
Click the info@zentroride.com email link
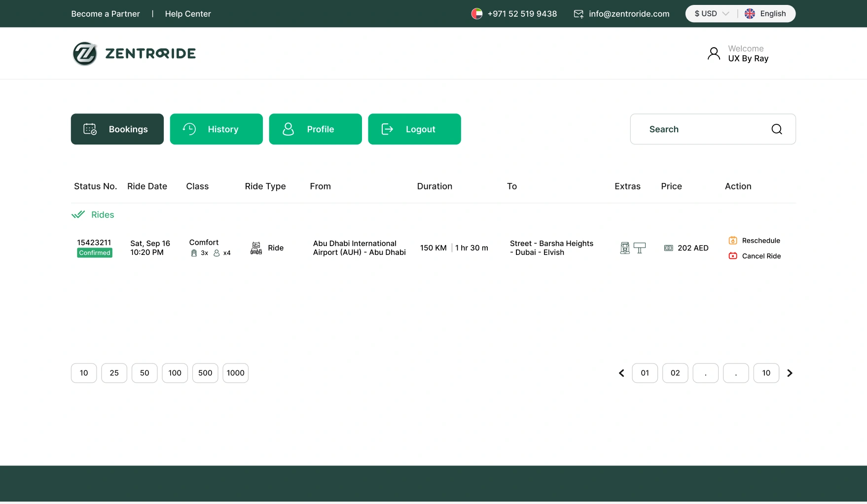click(x=629, y=14)
